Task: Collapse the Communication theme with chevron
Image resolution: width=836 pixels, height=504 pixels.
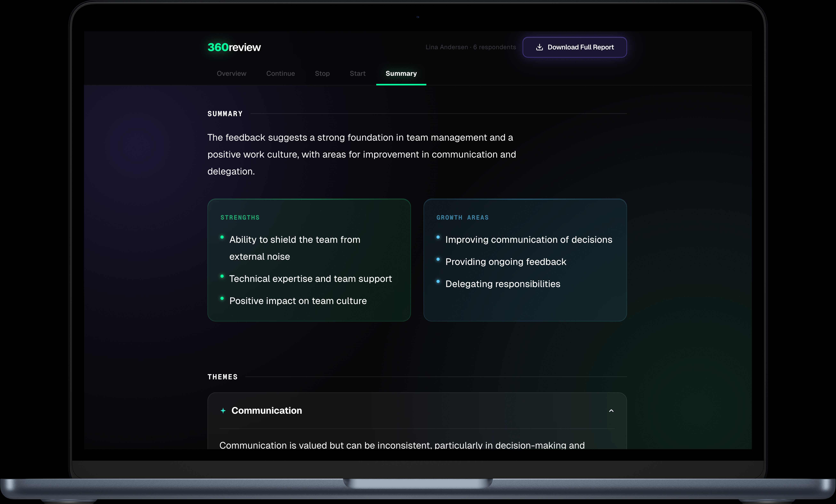Action: [x=611, y=411]
